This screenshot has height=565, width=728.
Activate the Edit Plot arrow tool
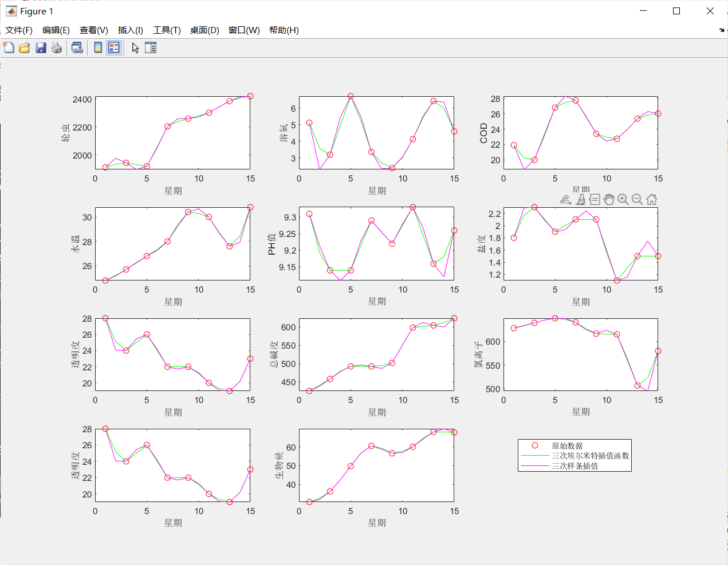pos(135,48)
